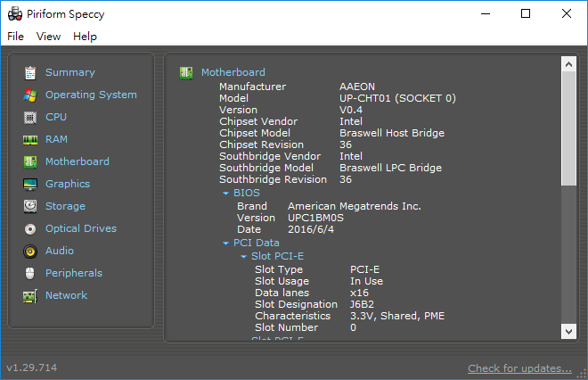The width and height of the screenshot is (588, 380).
Task: Click the Summary clipboard icon
Action: click(x=30, y=72)
